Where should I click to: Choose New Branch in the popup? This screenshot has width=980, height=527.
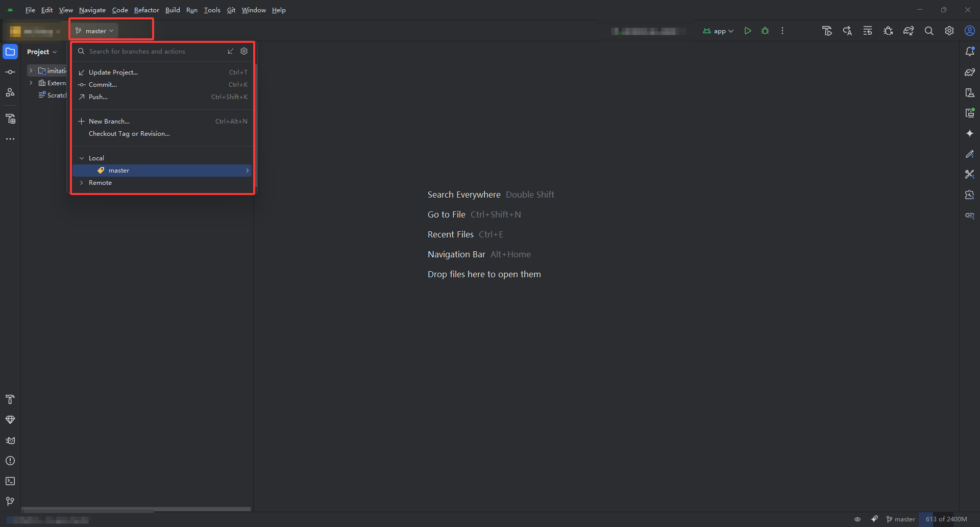pos(109,121)
